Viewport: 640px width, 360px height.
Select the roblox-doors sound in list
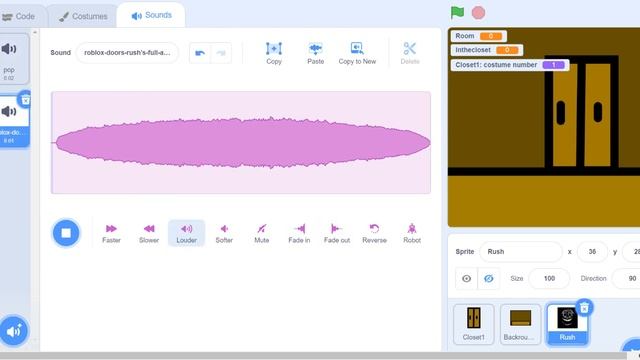click(x=10, y=121)
